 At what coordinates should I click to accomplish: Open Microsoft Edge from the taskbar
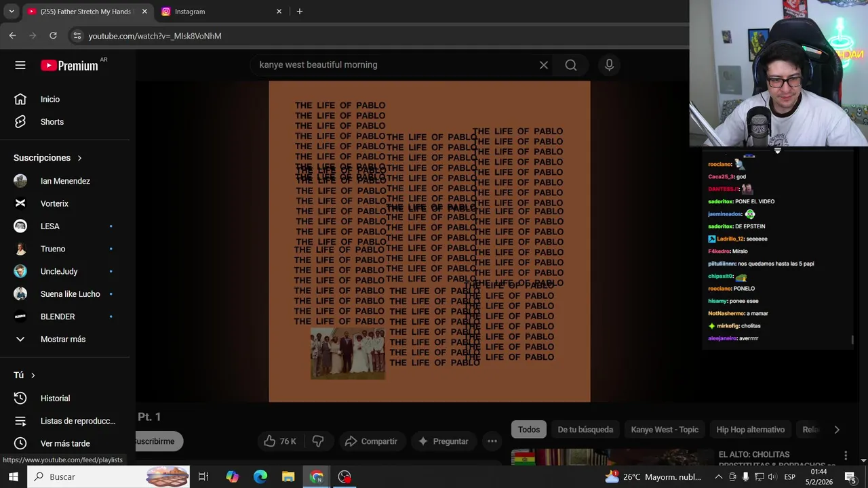point(260,477)
